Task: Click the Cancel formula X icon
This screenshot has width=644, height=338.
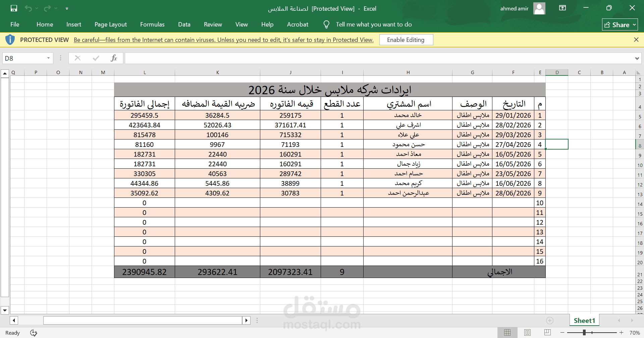Action: (x=77, y=58)
